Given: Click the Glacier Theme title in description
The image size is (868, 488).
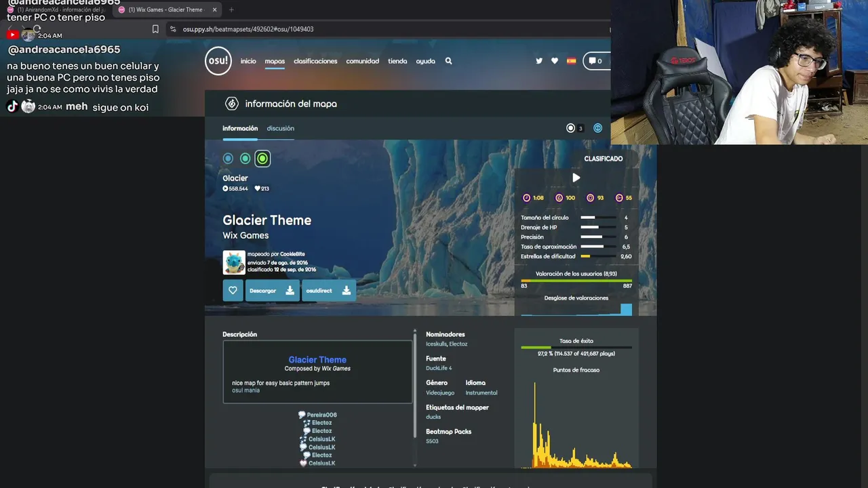Looking at the screenshot, I should [x=317, y=360].
